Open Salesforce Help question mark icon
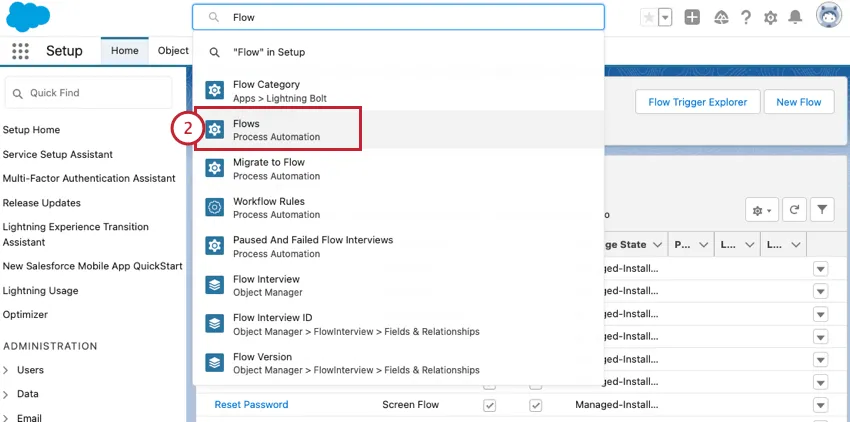The height and width of the screenshot is (422, 850). tap(746, 18)
